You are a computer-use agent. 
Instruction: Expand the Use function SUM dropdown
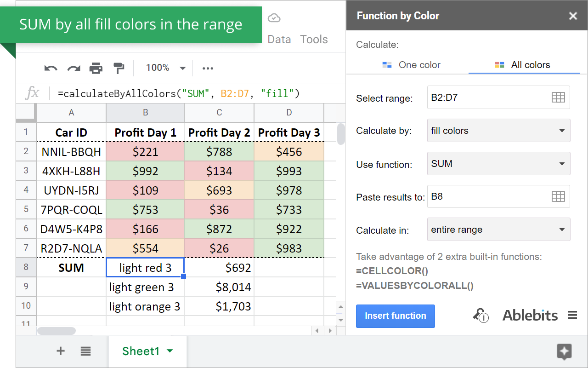[498, 164]
